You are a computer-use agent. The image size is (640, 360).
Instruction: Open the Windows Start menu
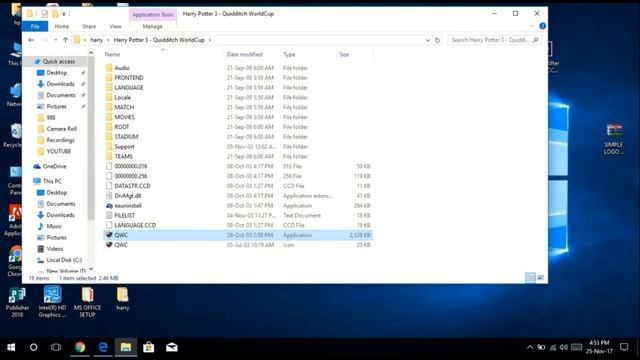pyautogui.click(x=11, y=347)
